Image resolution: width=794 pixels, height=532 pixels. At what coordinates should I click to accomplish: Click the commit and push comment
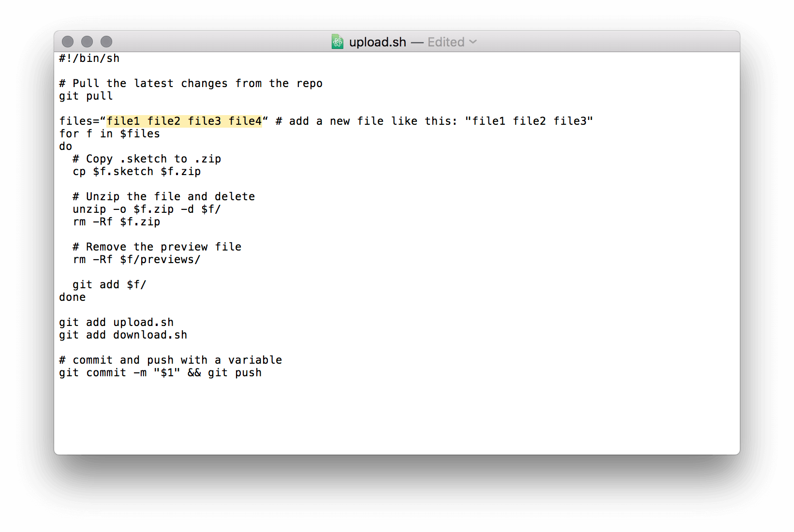point(170,360)
